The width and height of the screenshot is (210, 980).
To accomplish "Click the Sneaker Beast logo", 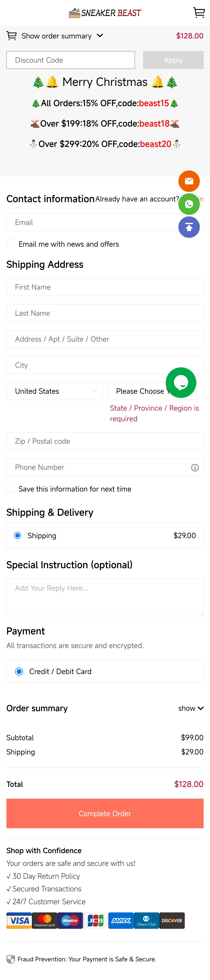I will (x=105, y=13).
